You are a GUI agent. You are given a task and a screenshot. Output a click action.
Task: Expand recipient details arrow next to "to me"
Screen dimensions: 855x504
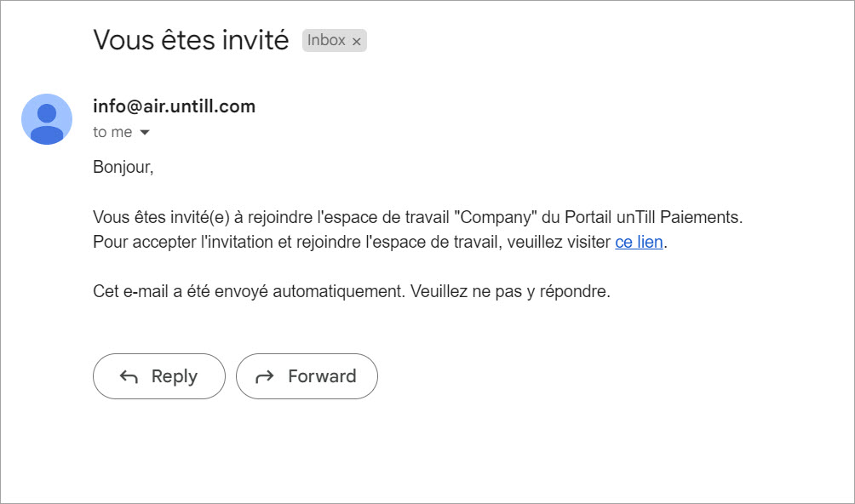144,133
